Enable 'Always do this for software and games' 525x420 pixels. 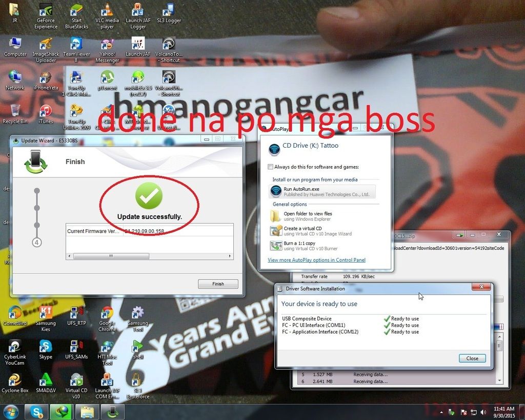pos(271,167)
